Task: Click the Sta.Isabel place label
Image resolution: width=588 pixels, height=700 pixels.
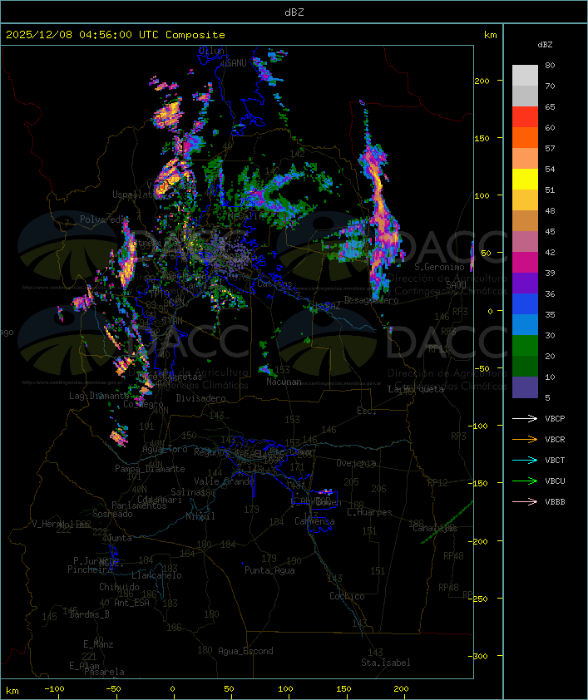Action: 386,663
